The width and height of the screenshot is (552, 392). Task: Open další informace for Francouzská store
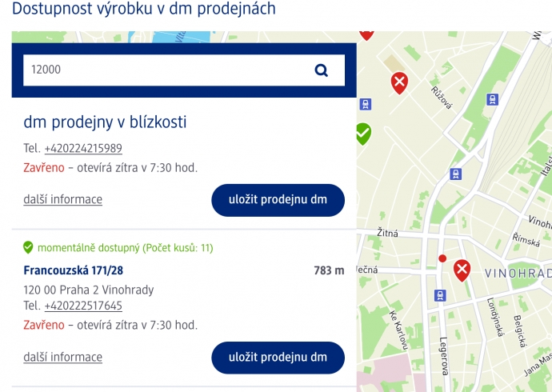click(x=62, y=357)
